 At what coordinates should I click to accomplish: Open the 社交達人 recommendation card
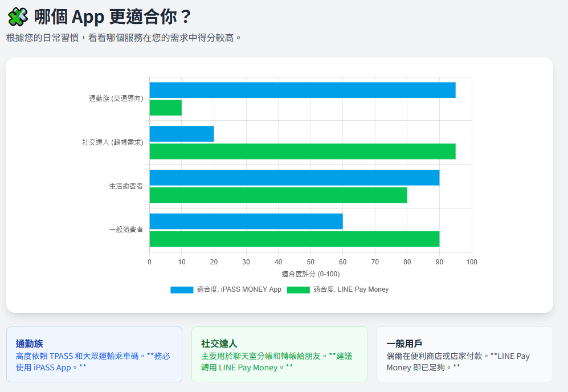point(279,354)
